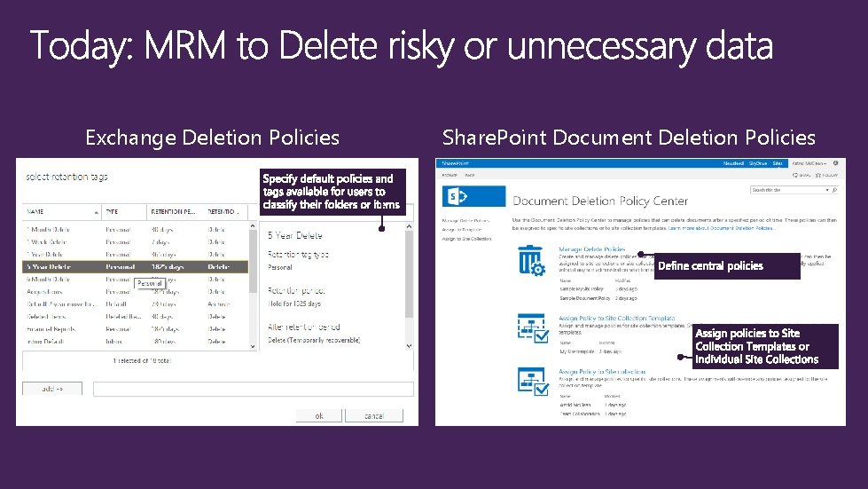Select the 5 Year Delete row
The image size is (868, 489).
click(x=135, y=267)
